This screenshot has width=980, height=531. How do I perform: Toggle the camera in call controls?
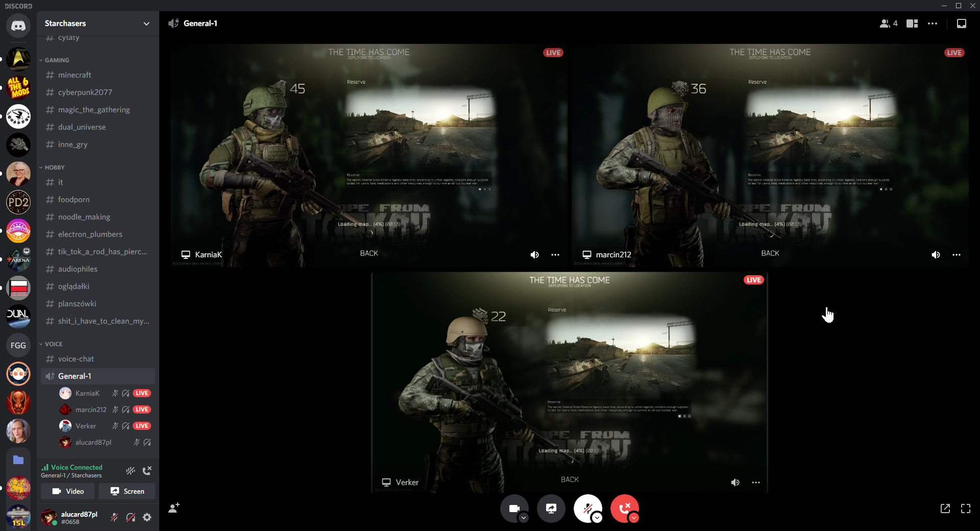514,508
